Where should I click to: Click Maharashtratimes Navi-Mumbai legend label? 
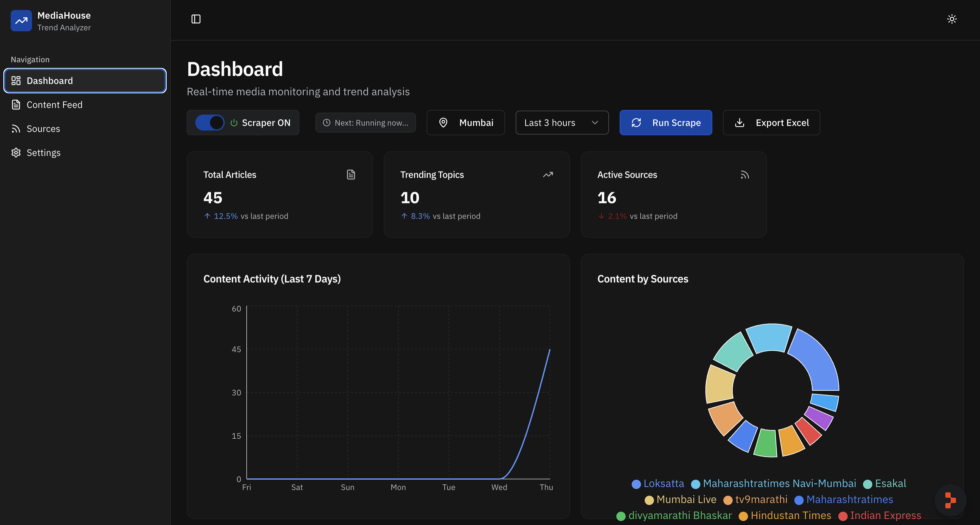pyautogui.click(x=779, y=484)
